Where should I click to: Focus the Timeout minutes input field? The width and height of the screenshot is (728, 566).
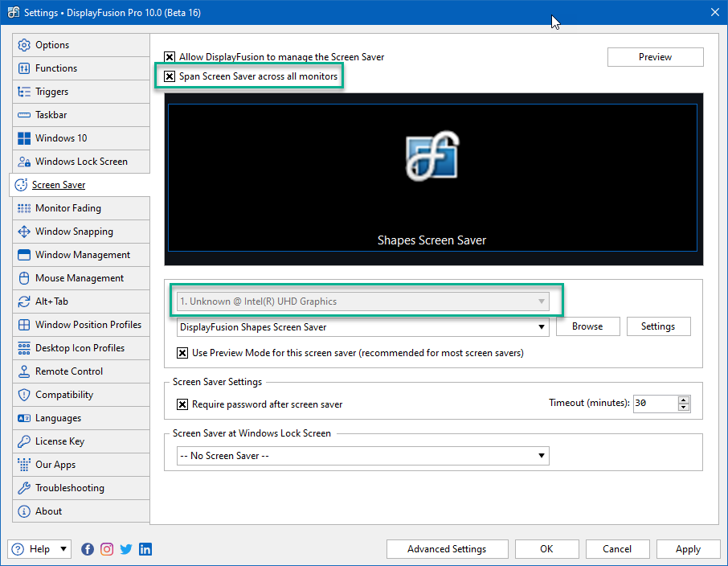(656, 404)
